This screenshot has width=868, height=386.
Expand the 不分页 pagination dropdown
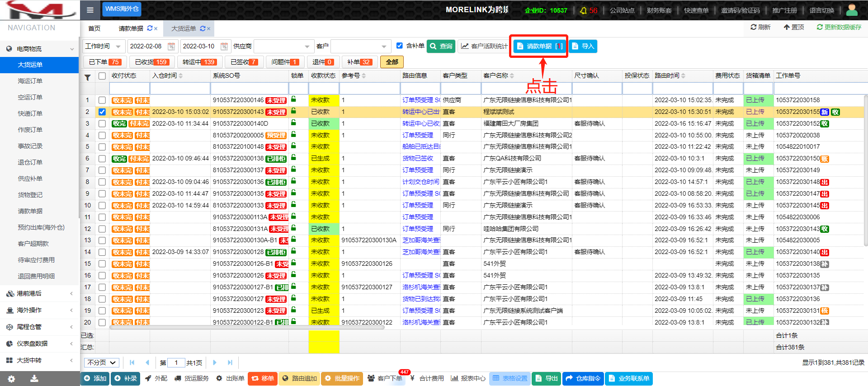coord(102,362)
